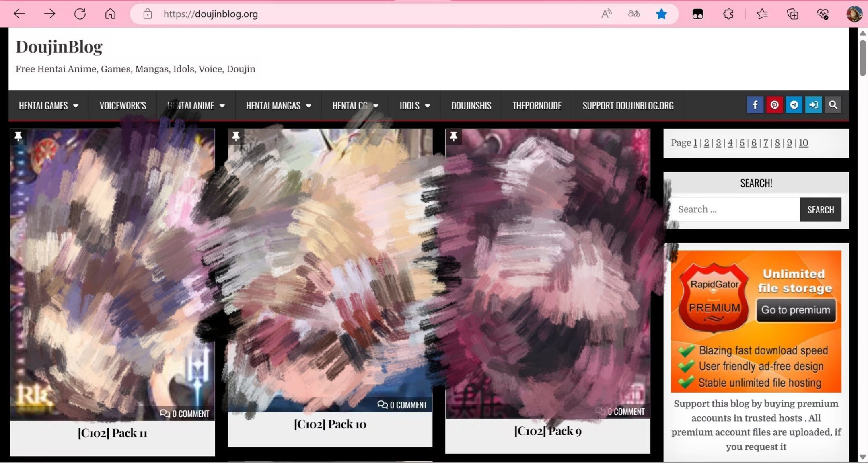This screenshot has height=463, width=868.
Task: Click the Support DoujinBlog.org link
Action: pyautogui.click(x=628, y=105)
